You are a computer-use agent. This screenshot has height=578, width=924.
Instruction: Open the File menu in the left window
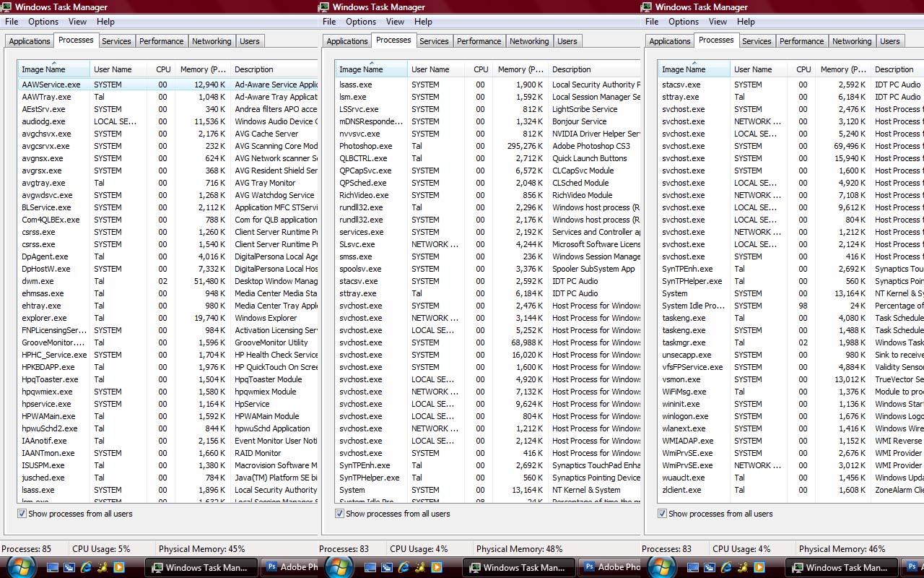(12, 22)
